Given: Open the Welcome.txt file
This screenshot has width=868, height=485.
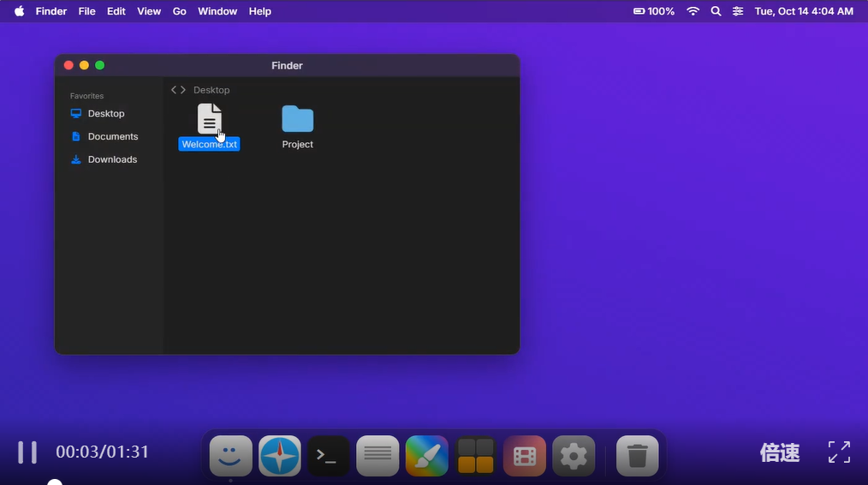Looking at the screenshot, I should (209, 120).
